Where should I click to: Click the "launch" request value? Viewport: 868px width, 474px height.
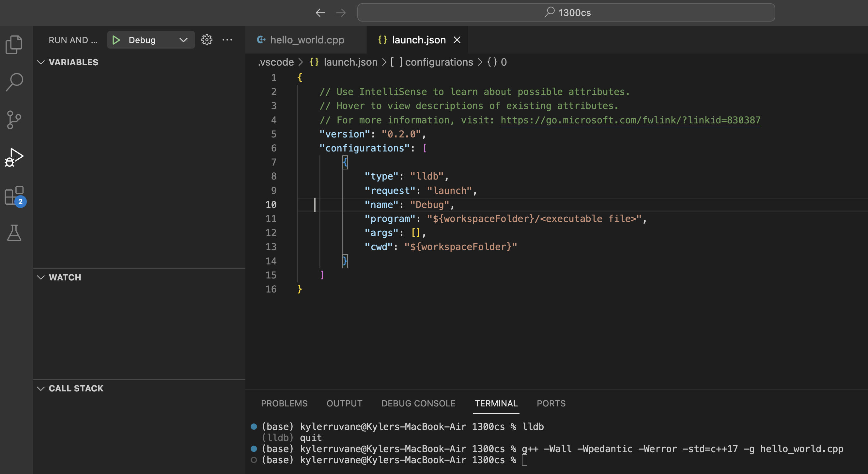450,190
